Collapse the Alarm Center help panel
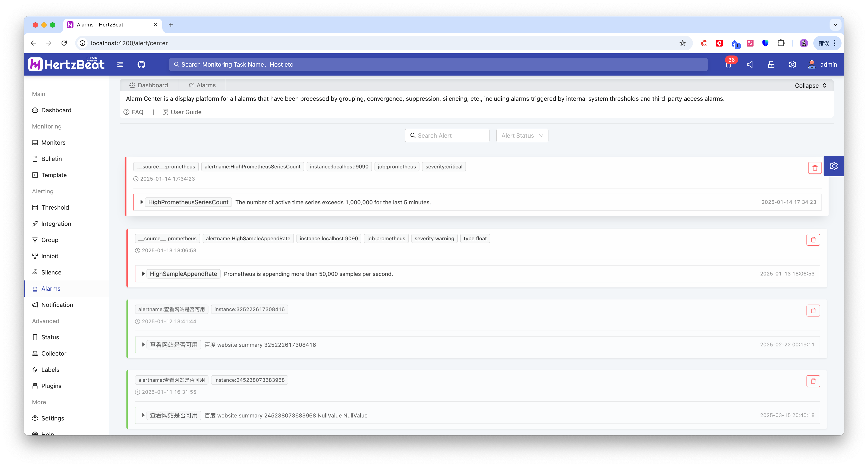 [810, 86]
